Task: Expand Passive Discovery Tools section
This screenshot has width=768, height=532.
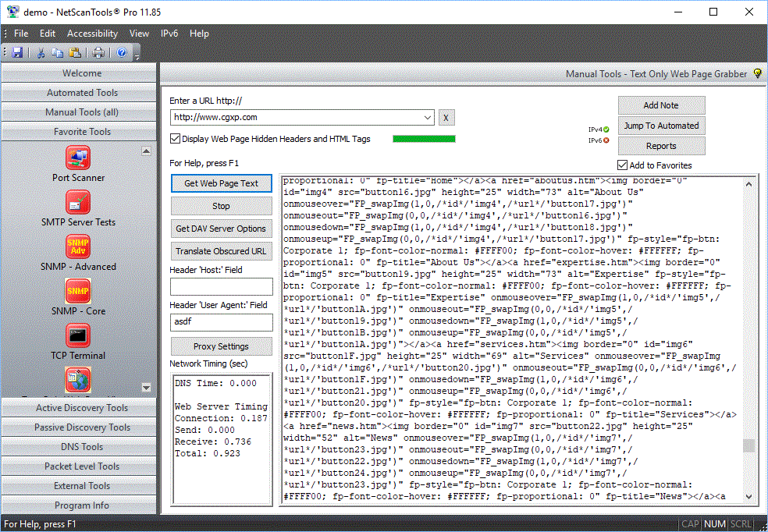Action: pyautogui.click(x=79, y=427)
